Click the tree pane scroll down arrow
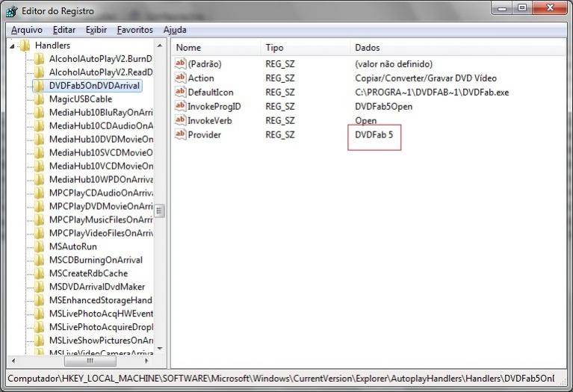This screenshot has height=392, width=573. pyautogui.click(x=160, y=349)
